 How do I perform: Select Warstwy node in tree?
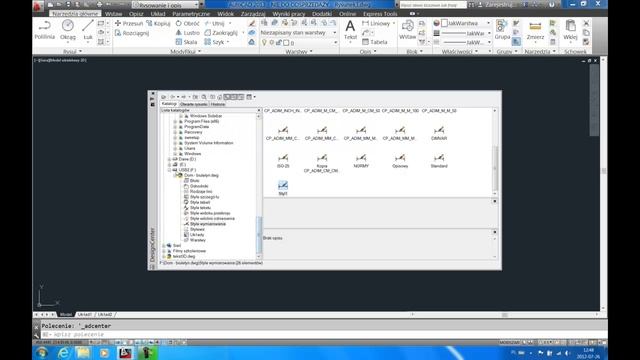[x=198, y=240]
